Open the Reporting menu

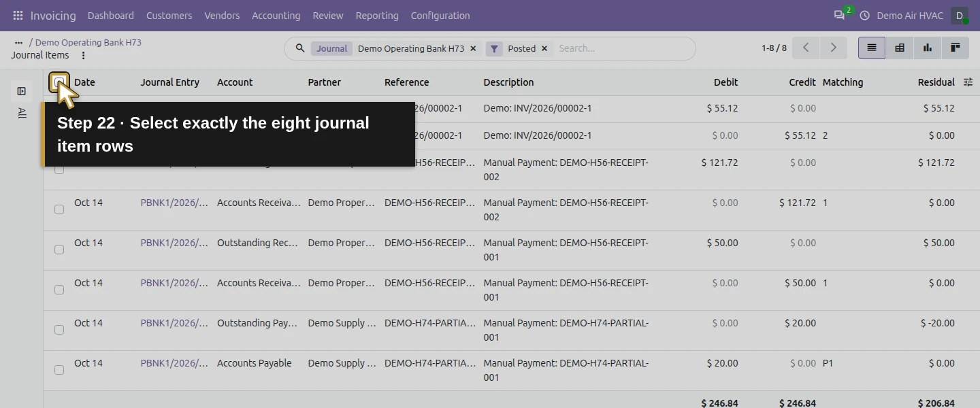pos(377,15)
